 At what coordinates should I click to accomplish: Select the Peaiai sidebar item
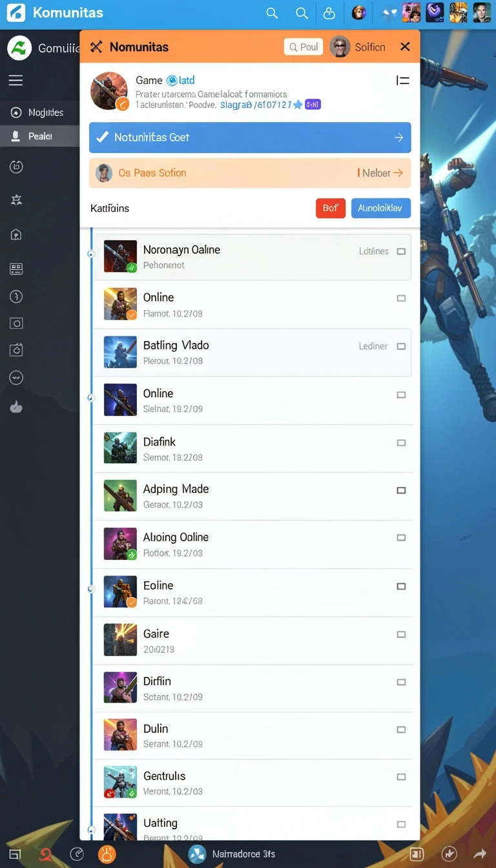[x=39, y=136]
